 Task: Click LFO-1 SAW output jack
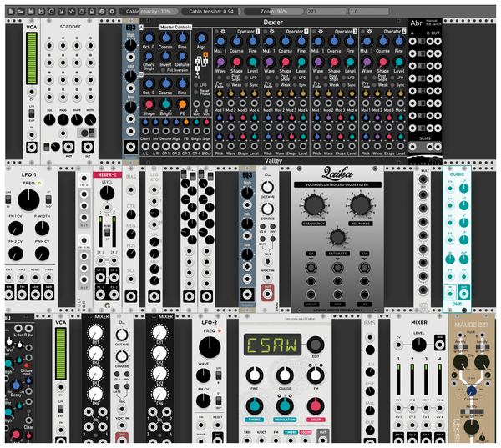(35, 294)
